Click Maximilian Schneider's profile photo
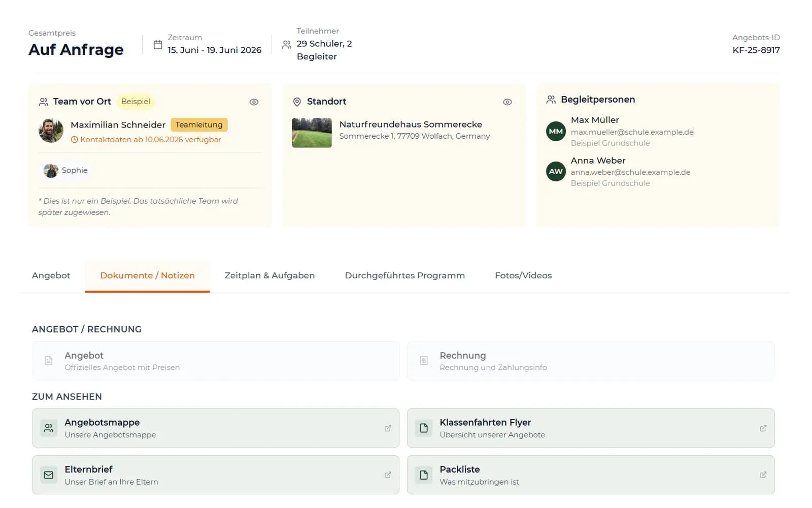This screenshot has height=508, width=812. (x=51, y=131)
